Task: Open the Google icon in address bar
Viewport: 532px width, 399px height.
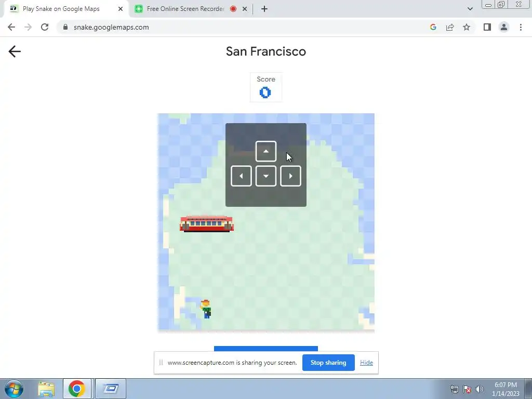Action: point(433,27)
